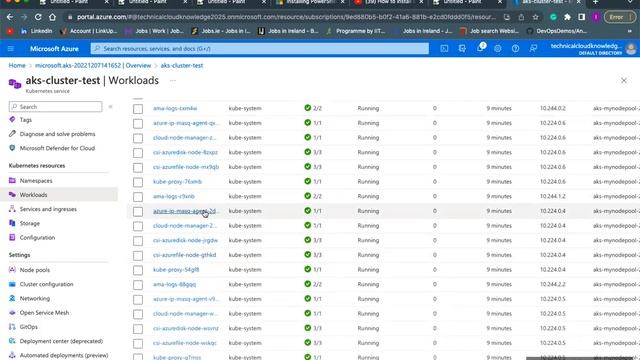This screenshot has height=360, width=640.
Task: Open the notifications bell
Action: click(480, 48)
